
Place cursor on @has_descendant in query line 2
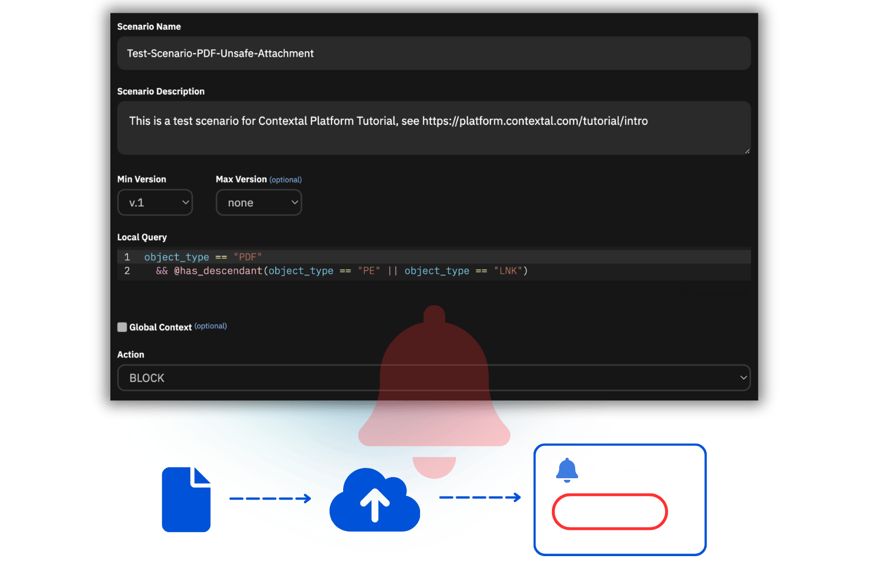tap(218, 271)
